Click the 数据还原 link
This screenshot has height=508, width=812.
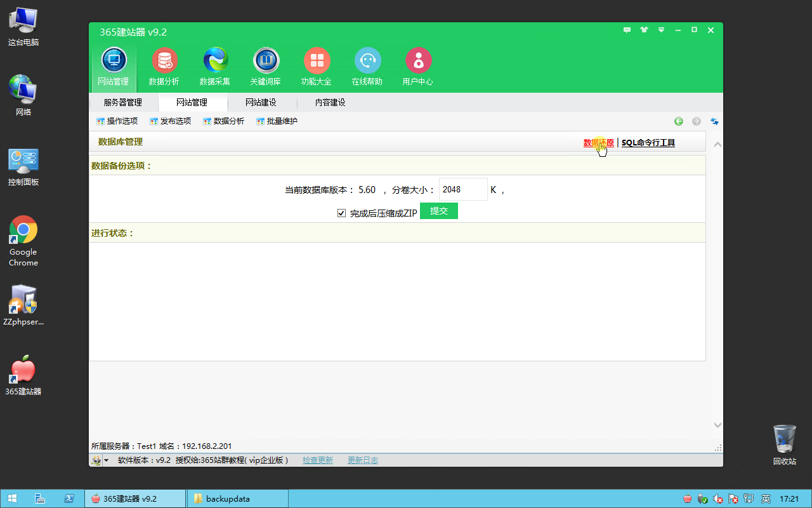599,143
